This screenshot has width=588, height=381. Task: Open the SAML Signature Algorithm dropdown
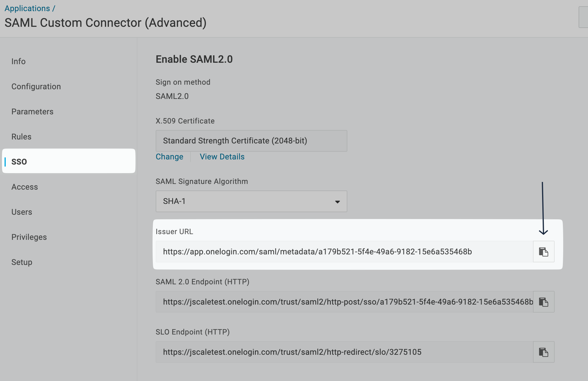(338, 201)
